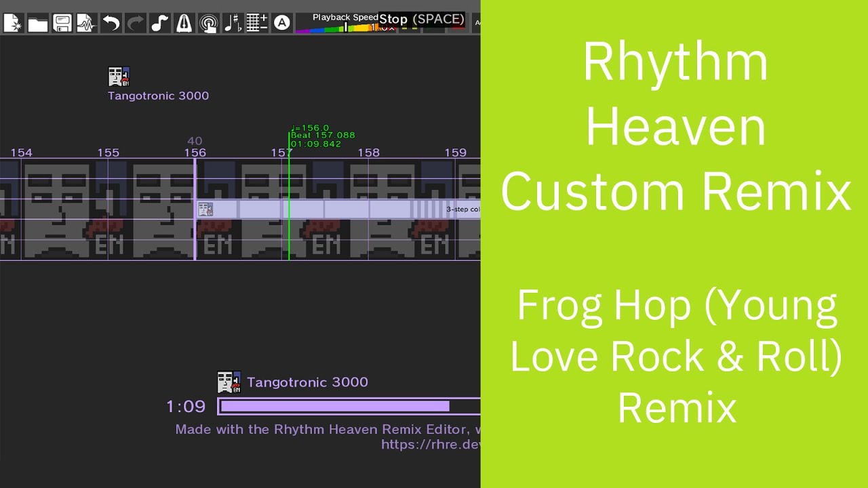Click the circled A icon
Viewport: 868px width, 488px height.
pyautogui.click(x=281, y=23)
